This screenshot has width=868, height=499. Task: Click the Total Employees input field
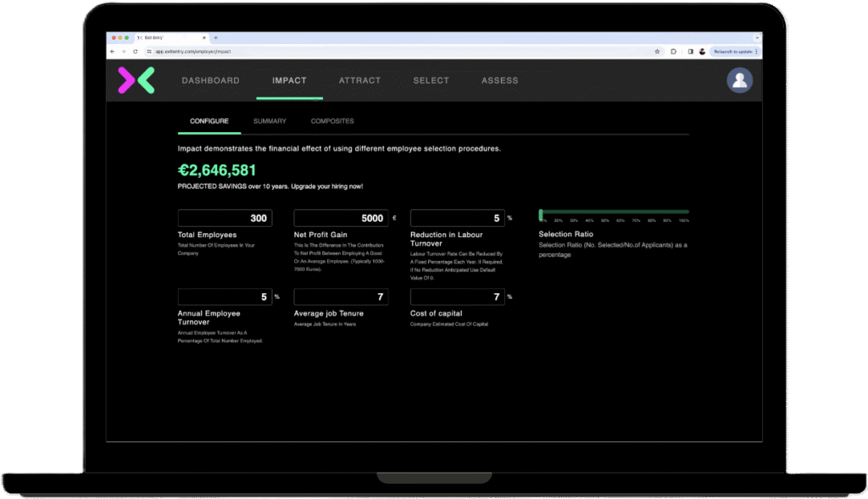point(225,219)
